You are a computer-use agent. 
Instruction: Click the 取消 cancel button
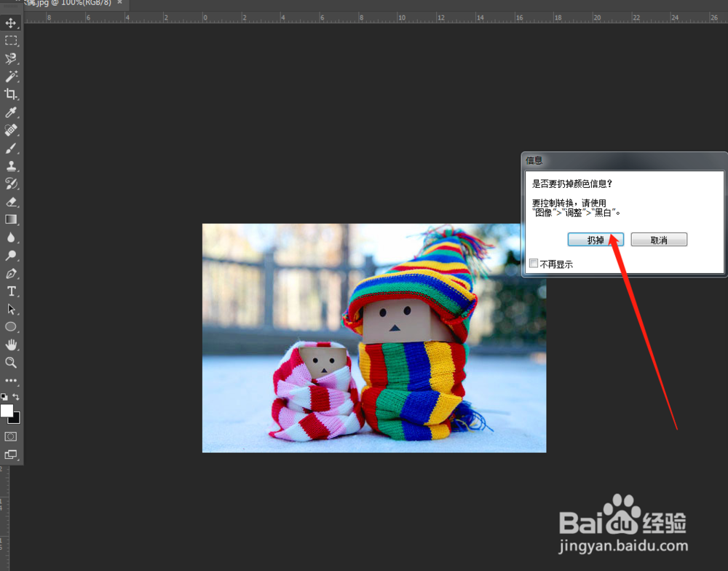tap(659, 240)
